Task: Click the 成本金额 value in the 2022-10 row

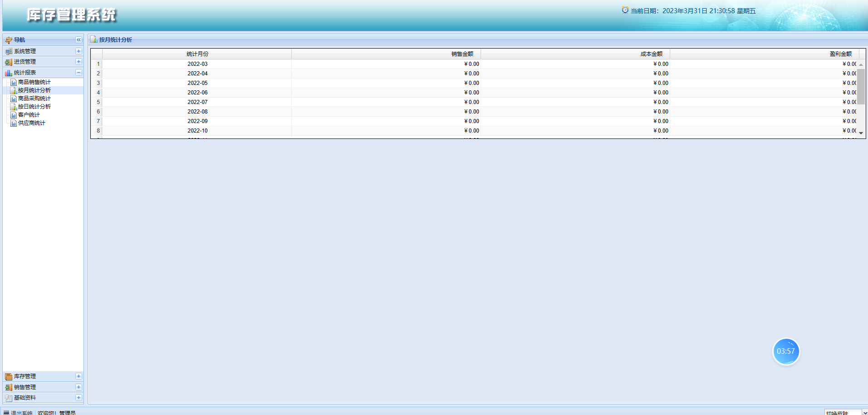Action: (x=661, y=131)
